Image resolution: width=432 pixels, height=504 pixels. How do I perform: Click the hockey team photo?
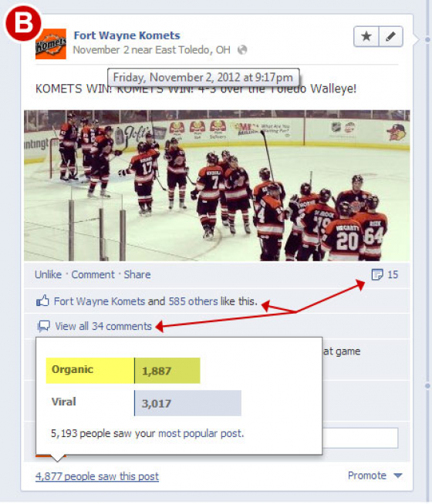pyautogui.click(x=217, y=186)
